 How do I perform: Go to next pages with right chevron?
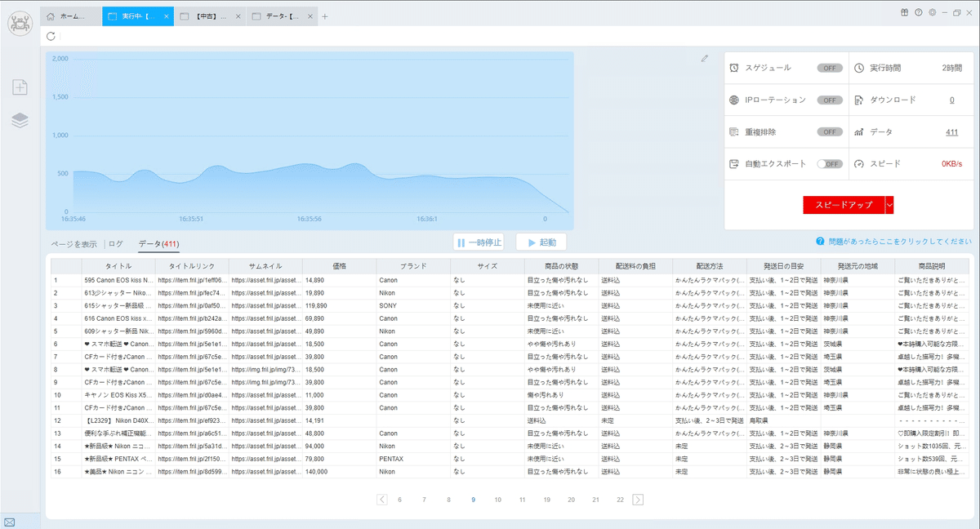point(638,500)
